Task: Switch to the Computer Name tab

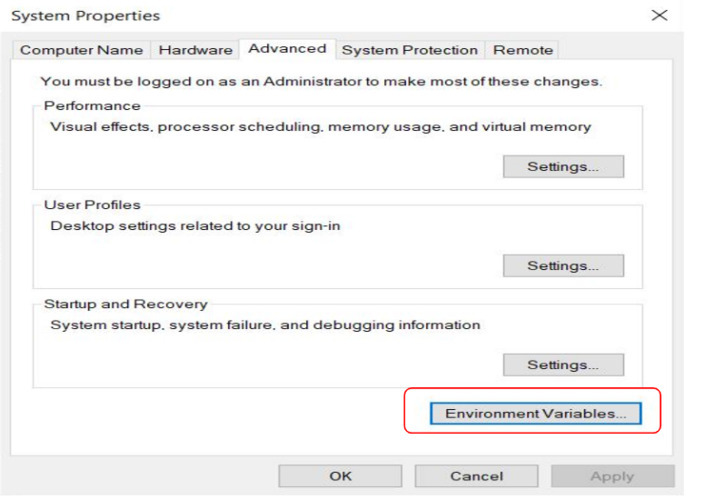Action: point(82,50)
